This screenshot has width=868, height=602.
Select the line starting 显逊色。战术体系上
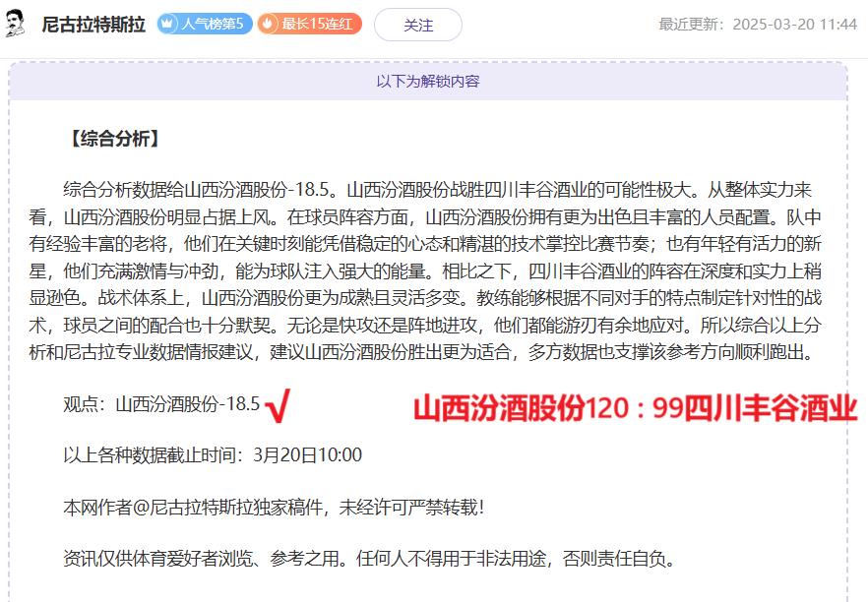tap(425, 298)
